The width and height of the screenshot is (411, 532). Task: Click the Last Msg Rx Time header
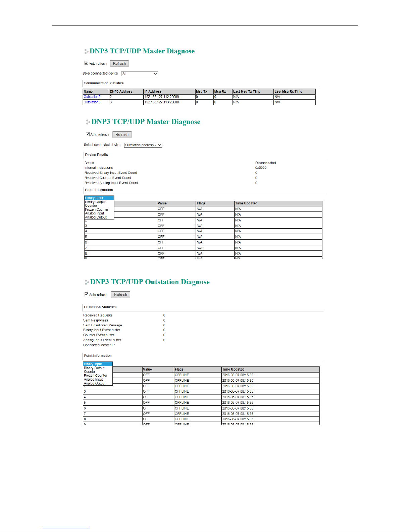295,91
